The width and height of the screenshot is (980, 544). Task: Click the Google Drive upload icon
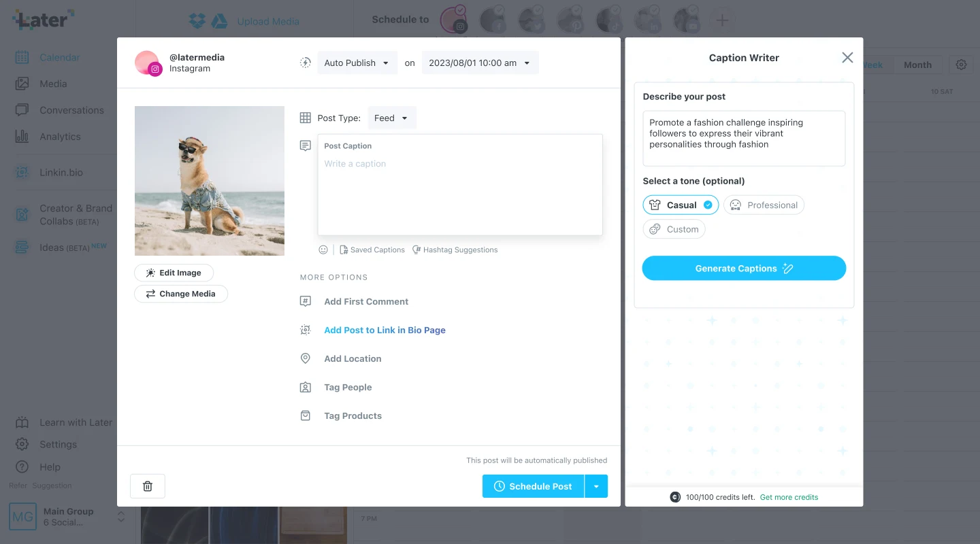219,21
